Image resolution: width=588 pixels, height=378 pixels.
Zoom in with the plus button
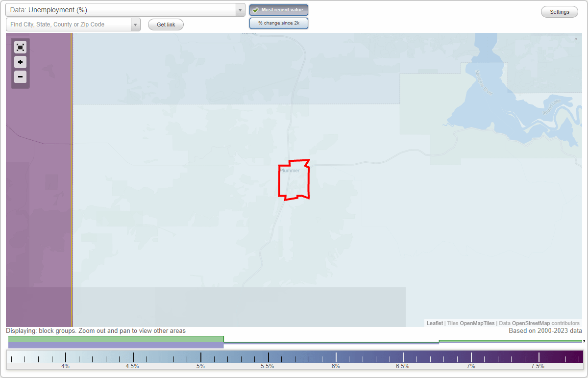tap(20, 62)
